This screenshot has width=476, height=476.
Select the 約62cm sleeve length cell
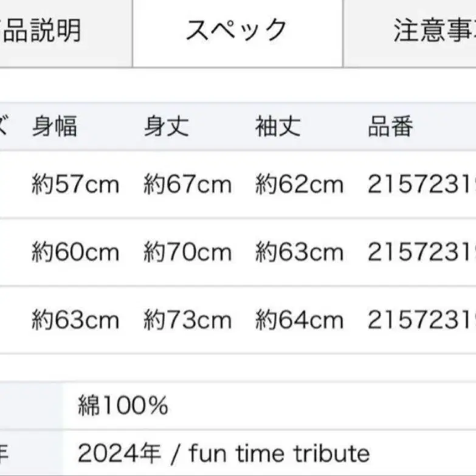pyautogui.click(x=299, y=185)
